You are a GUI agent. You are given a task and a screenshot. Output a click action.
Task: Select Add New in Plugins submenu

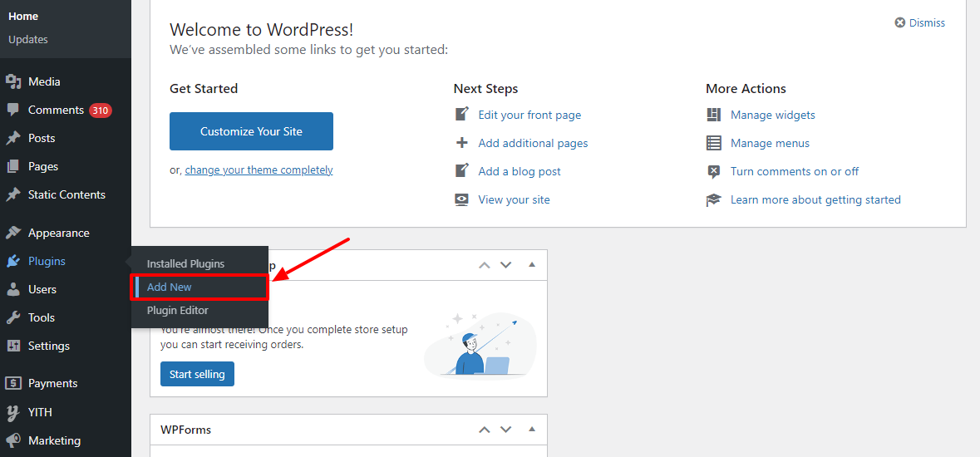coord(170,287)
